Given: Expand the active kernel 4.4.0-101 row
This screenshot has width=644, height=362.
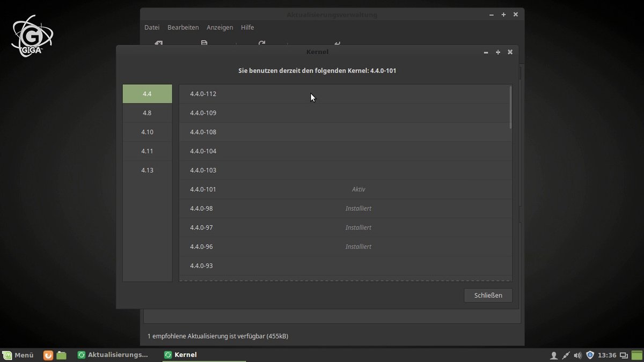Looking at the screenshot, I should 343,189.
